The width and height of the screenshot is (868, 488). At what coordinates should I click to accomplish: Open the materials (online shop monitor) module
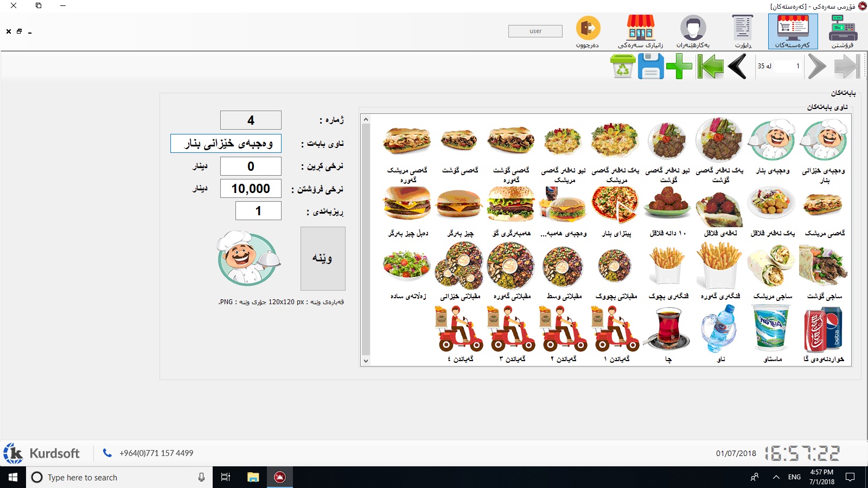793,31
